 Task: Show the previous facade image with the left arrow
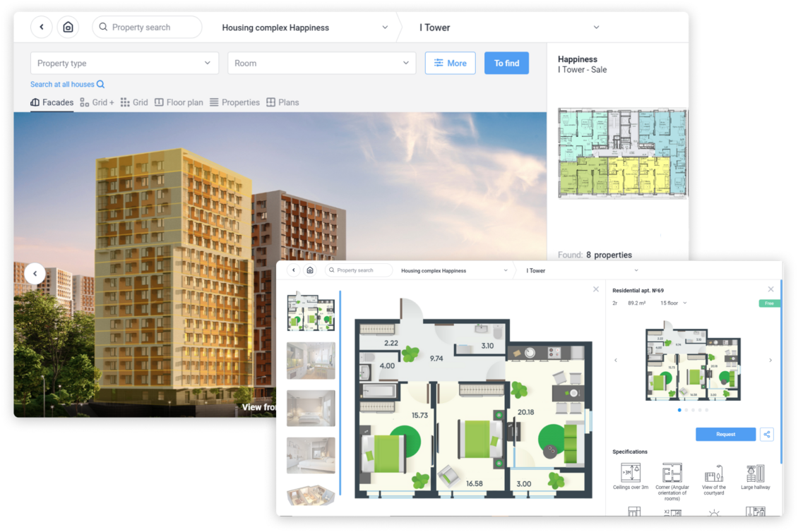[x=35, y=273]
